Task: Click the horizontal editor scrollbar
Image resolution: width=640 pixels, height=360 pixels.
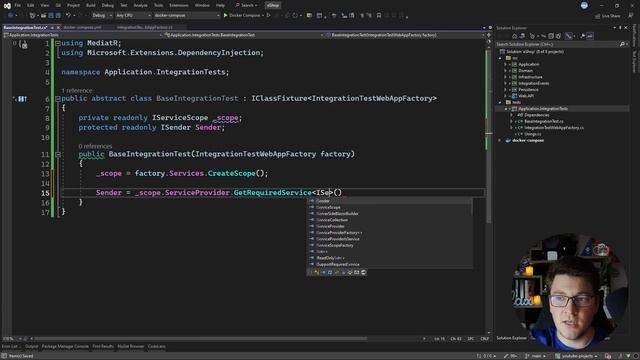Action: (200, 338)
